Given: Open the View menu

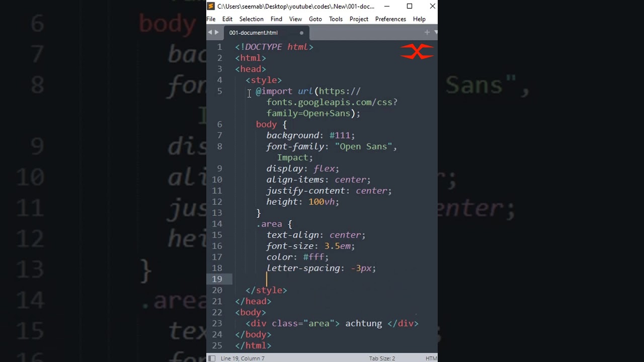Looking at the screenshot, I should (x=295, y=19).
